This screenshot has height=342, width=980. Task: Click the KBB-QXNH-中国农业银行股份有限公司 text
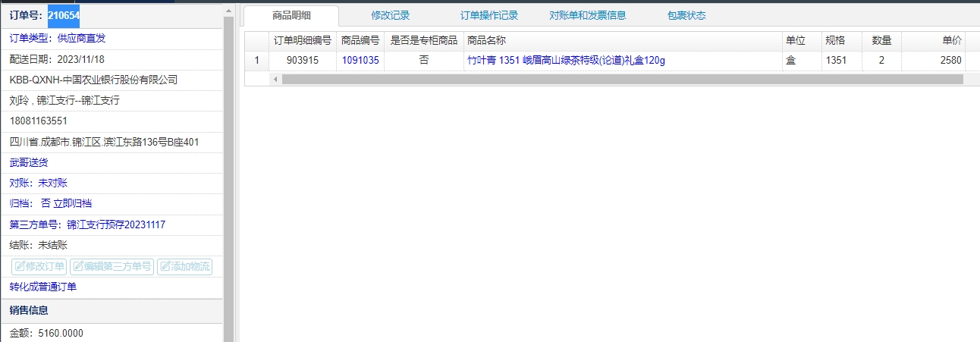coord(93,80)
